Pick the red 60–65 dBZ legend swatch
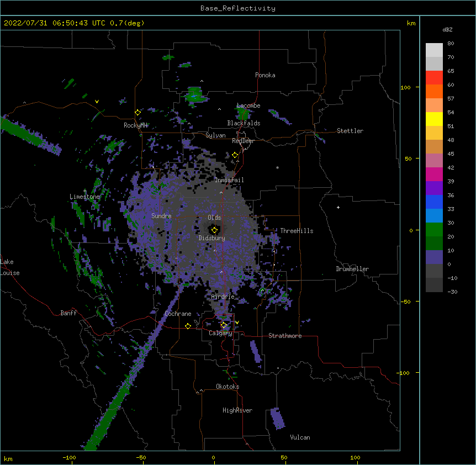 click(x=434, y=78)
